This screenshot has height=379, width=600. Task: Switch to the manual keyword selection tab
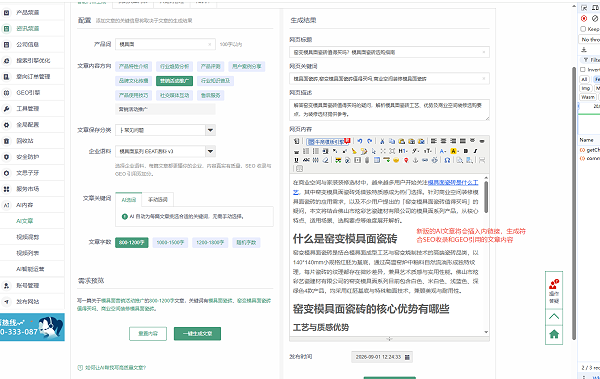point(158,199)
